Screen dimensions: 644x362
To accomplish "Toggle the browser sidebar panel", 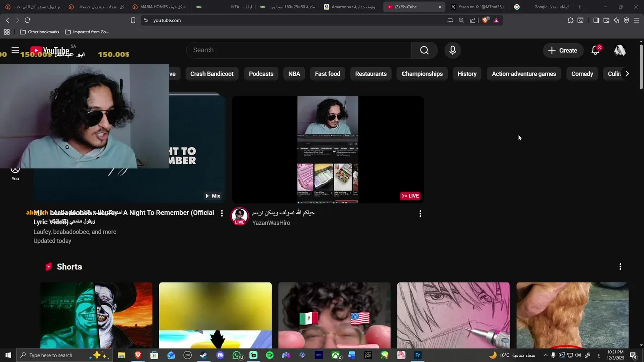I will pos(596,20).
